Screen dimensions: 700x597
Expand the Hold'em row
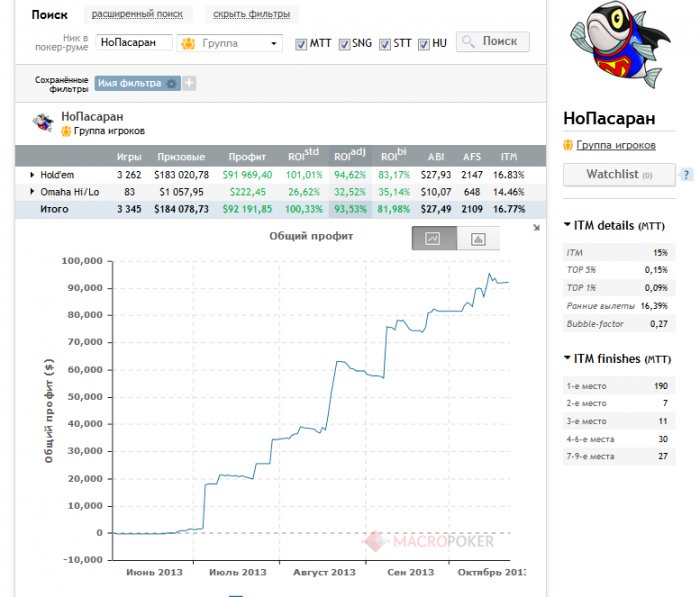pos(32,175)
